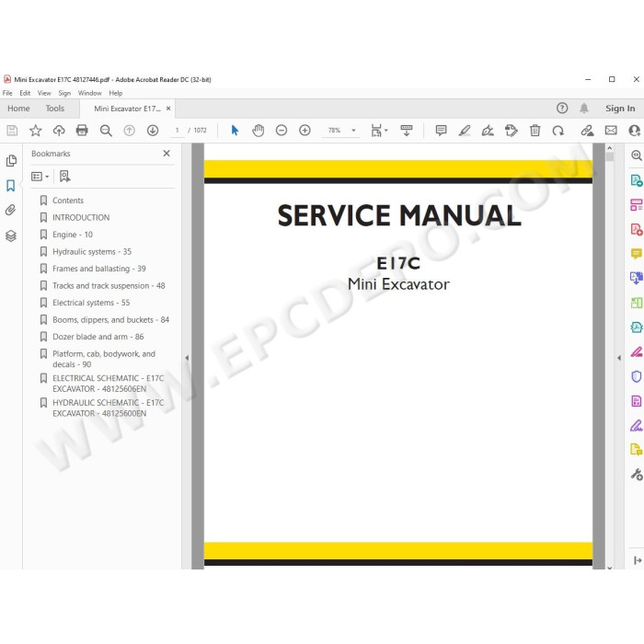Click the 78% zoom value field
The width and height of the screenshot is (644, 644).
(x=334, y=131)
